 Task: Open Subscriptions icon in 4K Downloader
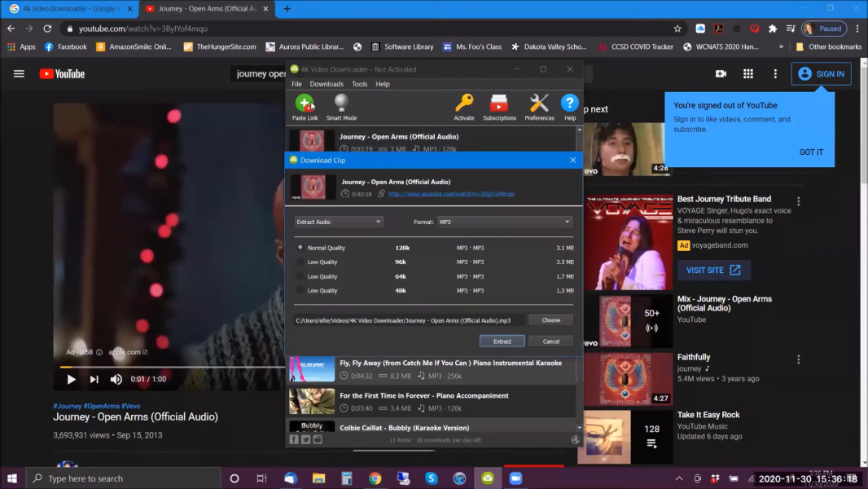pos(499,104)
